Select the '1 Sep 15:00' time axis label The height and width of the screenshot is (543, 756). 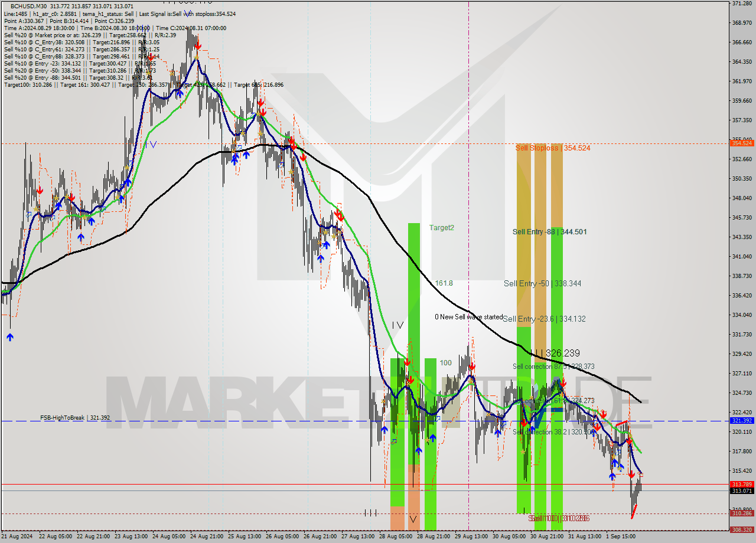pos(620,537)
